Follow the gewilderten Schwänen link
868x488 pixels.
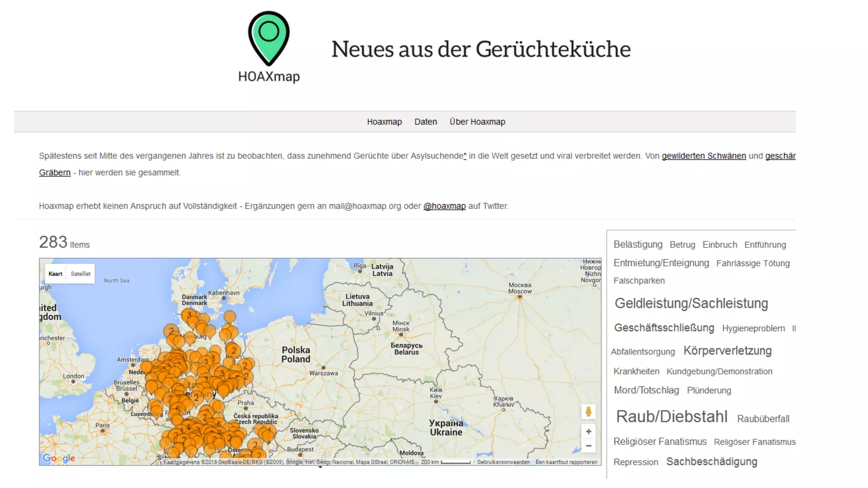click(x=704, y=156)
